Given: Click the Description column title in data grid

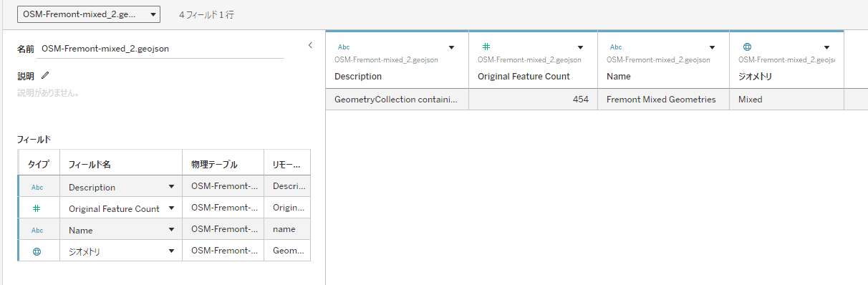Looking at the screenshot, I should click(x=358, y=76).
